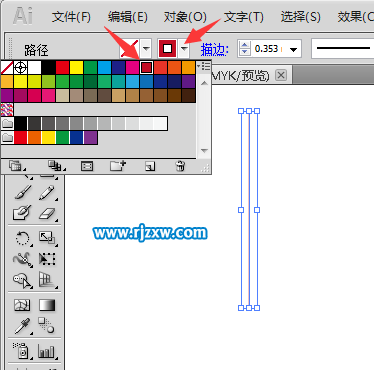Click the left-middle selection handle of path
This screenshot has height=370, width=374.
pos(241,210)
